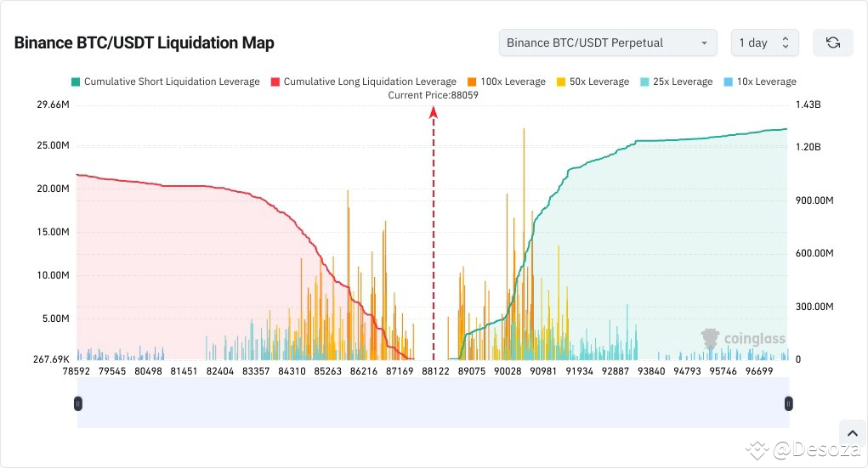Click the 96699 price axis label
The height and width of the screenshot is (468, 868).
[x=759, y=371]
